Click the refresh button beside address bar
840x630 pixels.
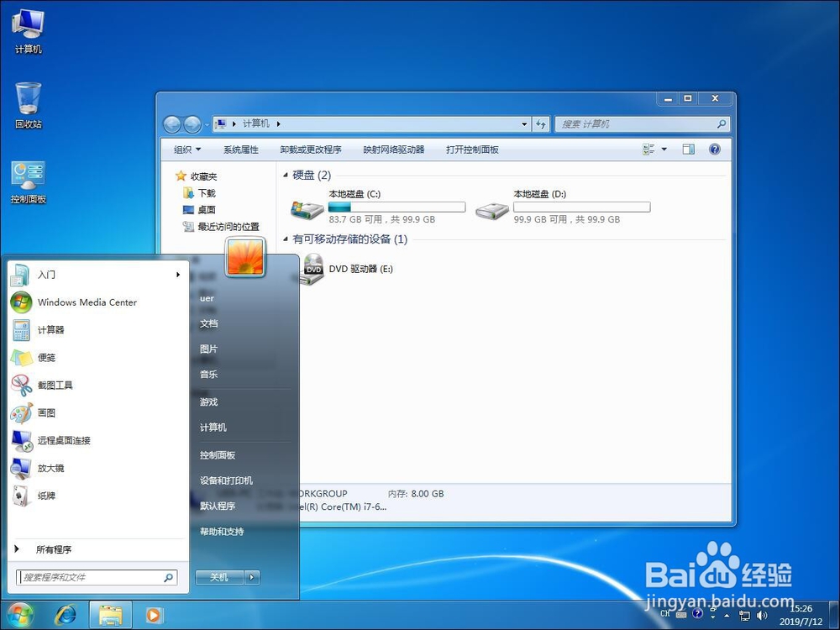(540, 124)
